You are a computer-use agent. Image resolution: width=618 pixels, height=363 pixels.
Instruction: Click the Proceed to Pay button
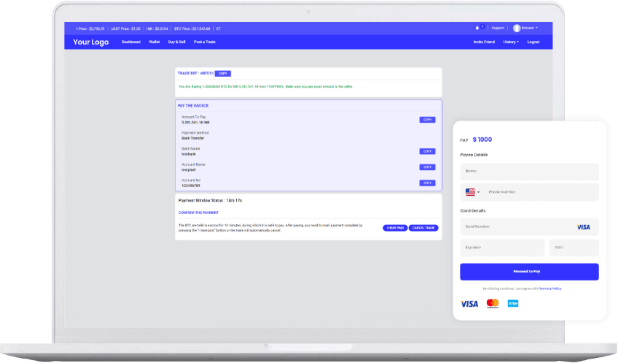[529, 272]
